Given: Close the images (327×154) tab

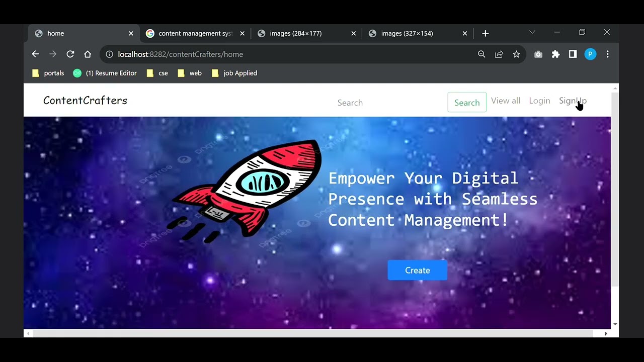Looking at the screenshot, I should (x=464, y=33).
